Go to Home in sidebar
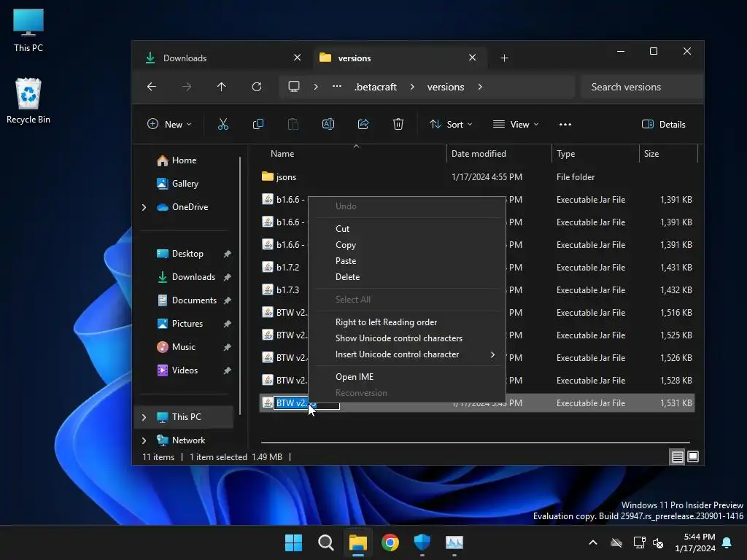Screen dimensions: 747x560 tap(184, 160)
